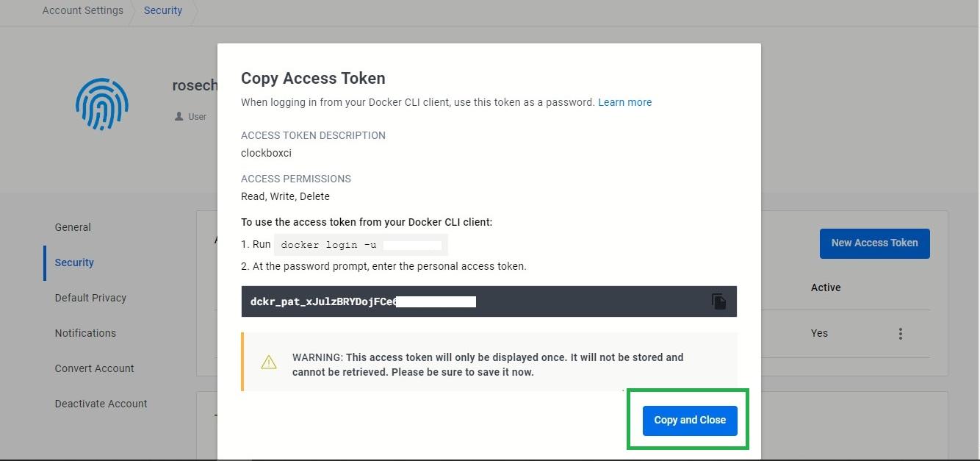Select Security in the left sidebar
Image resolution: width=980 pixels, height=461 pixels.
74,262
